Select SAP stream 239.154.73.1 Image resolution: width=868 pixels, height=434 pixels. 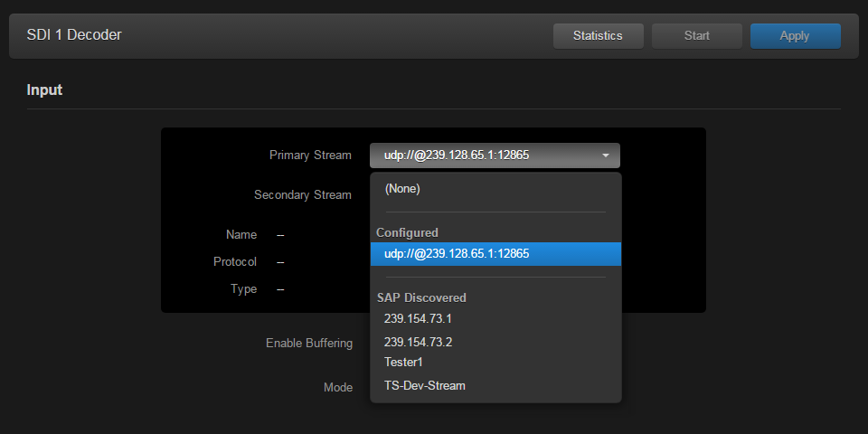pyautogui.click(x=418, y=318)
